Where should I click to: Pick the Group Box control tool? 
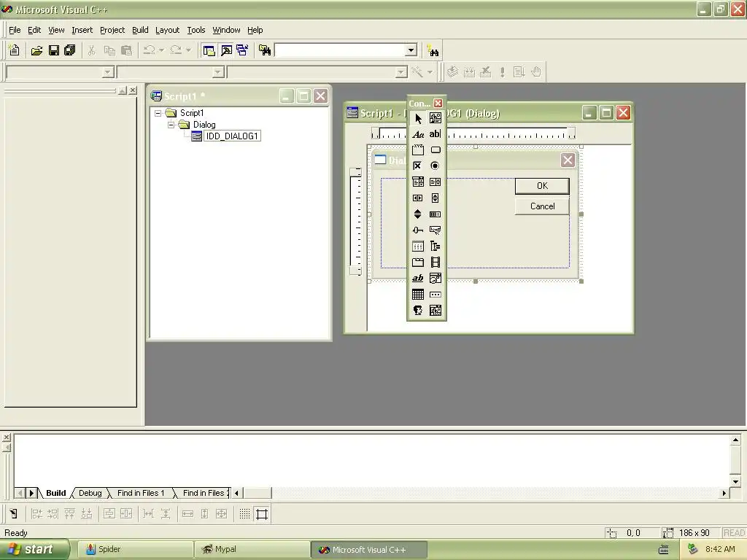pyautogui.click(x=418, y=150)
